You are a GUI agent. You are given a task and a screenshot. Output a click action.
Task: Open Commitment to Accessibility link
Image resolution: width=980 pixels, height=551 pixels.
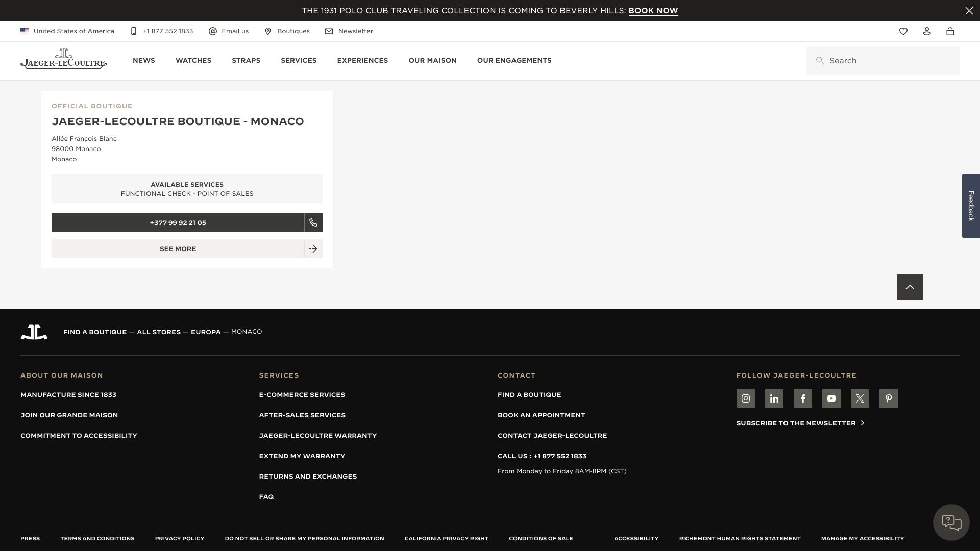coord(79,436)
